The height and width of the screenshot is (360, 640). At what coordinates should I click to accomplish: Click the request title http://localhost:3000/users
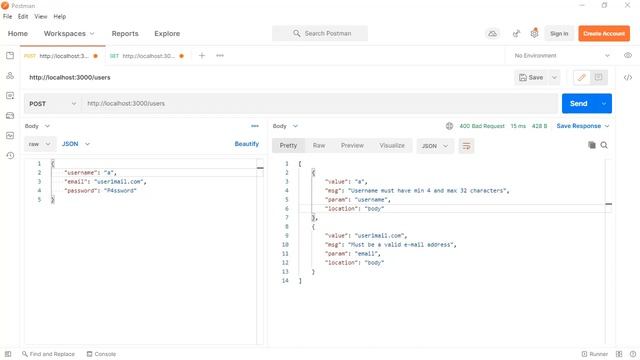[x=70, y=78]
